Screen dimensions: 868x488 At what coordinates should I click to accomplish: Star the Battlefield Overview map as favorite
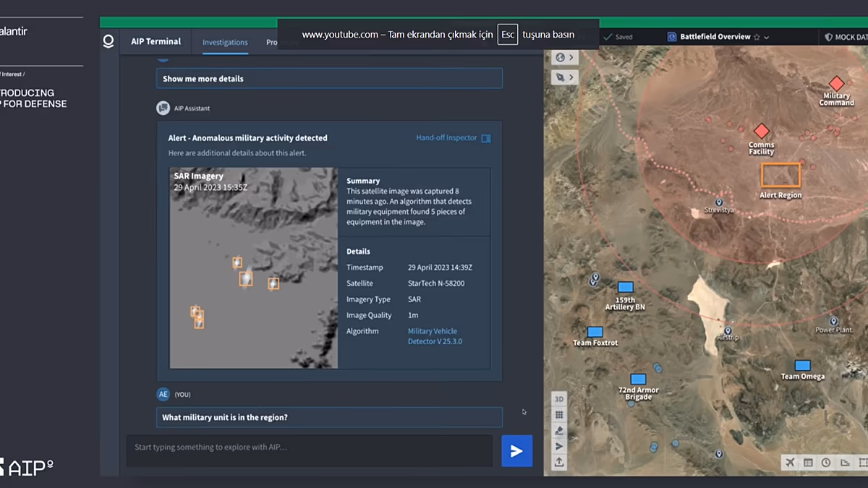757,37
